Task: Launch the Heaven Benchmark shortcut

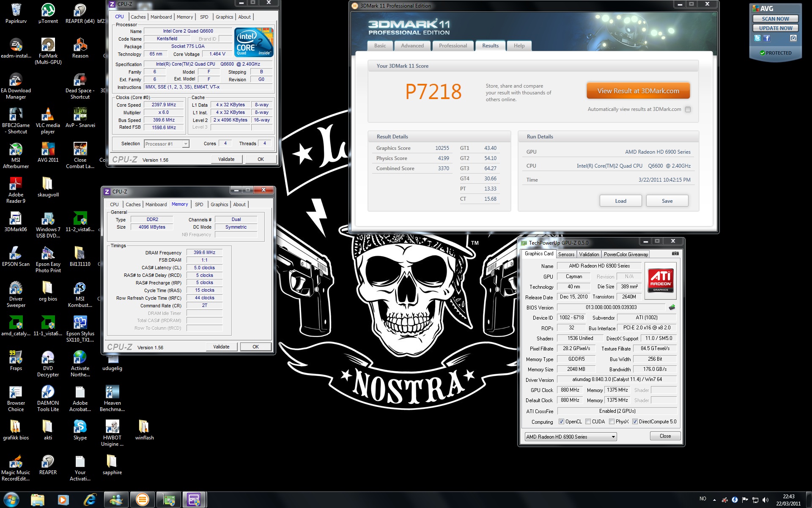Action: (x=112, y=398)
